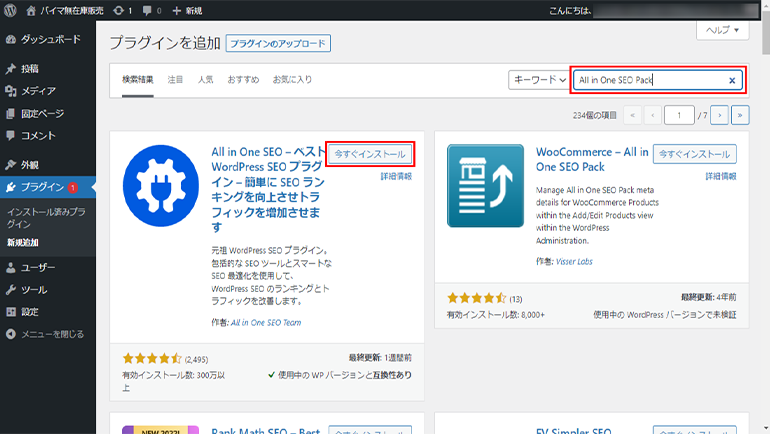Clear search text with the X icon

[x=732, y=81]
